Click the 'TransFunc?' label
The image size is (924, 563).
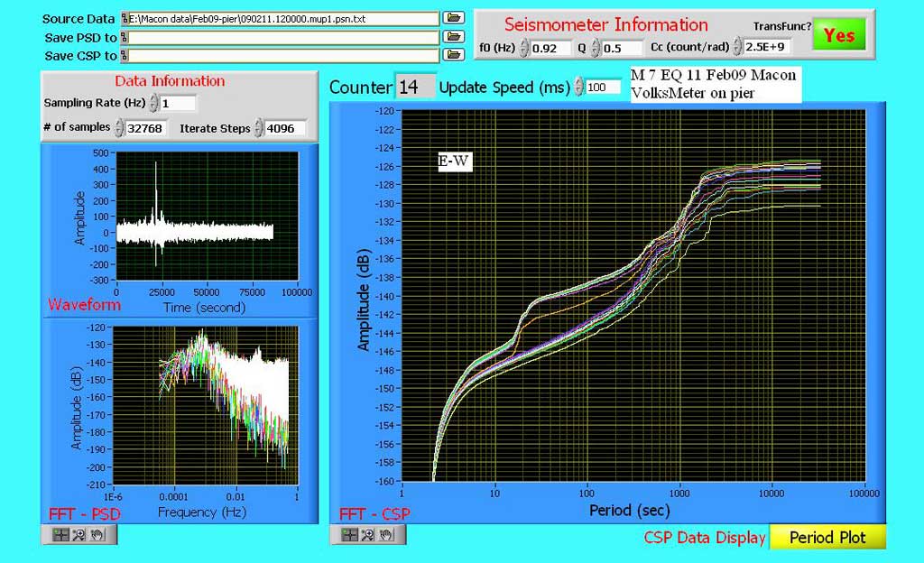782,26
